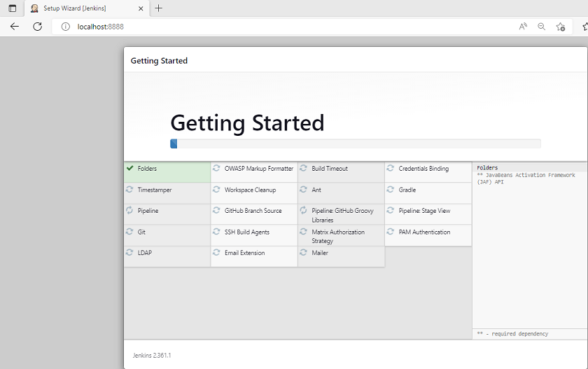The height and width of the screenshot is (369, 588).
Task: Click the green checkmark next to Folders
Action: pos(129,168)
